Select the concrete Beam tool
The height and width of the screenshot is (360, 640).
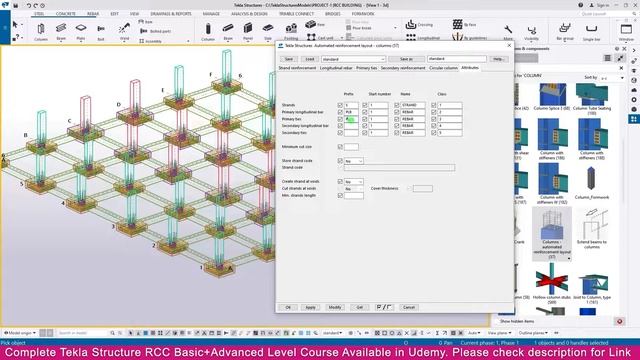coord(228,31)
